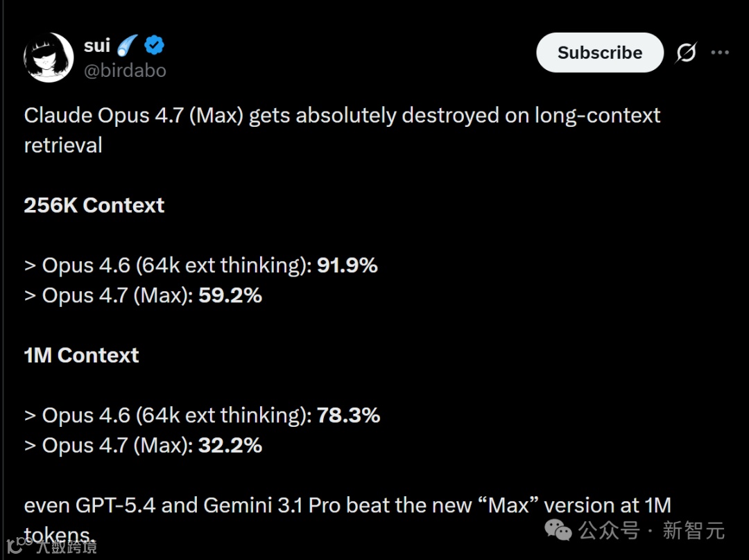Viewport: 749px width, 560px height.
Task: Click the bold "59.2%" score
Action: click(x=230, y=296)
